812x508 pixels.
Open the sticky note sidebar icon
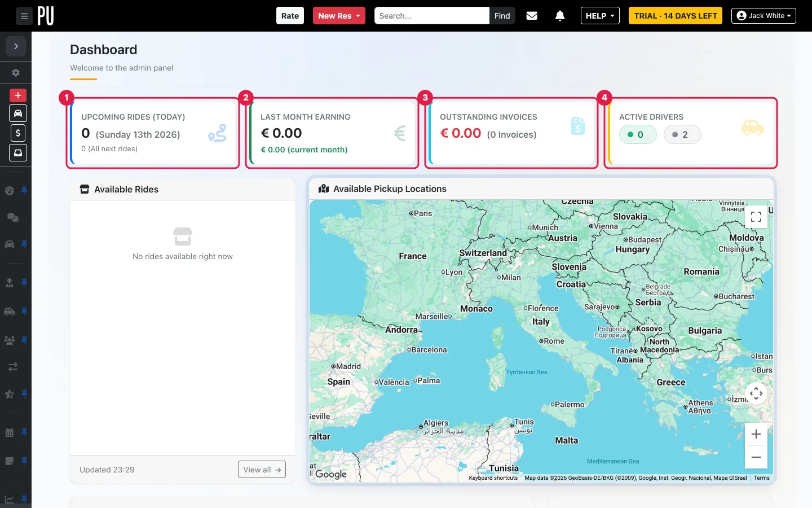click(10, 461)
